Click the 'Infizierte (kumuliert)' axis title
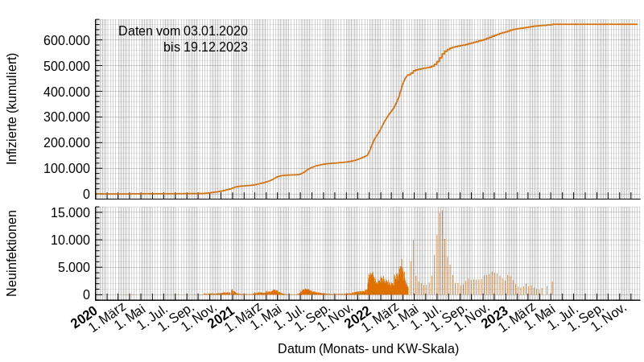The image size is (644, 362). [x=11, y=109]
